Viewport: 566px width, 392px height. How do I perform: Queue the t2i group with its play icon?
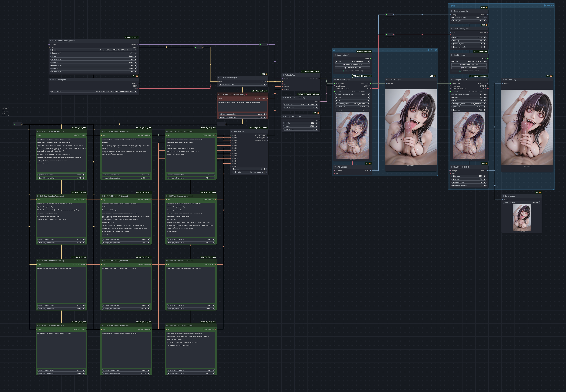(x=429, y=50)
